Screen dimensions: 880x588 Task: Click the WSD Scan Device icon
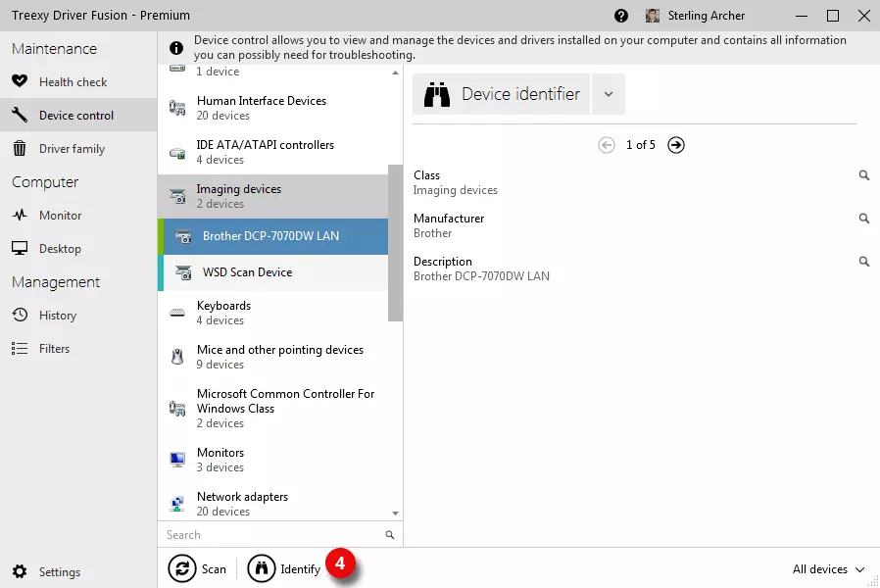pyautogui.click(x=183, y=272)
